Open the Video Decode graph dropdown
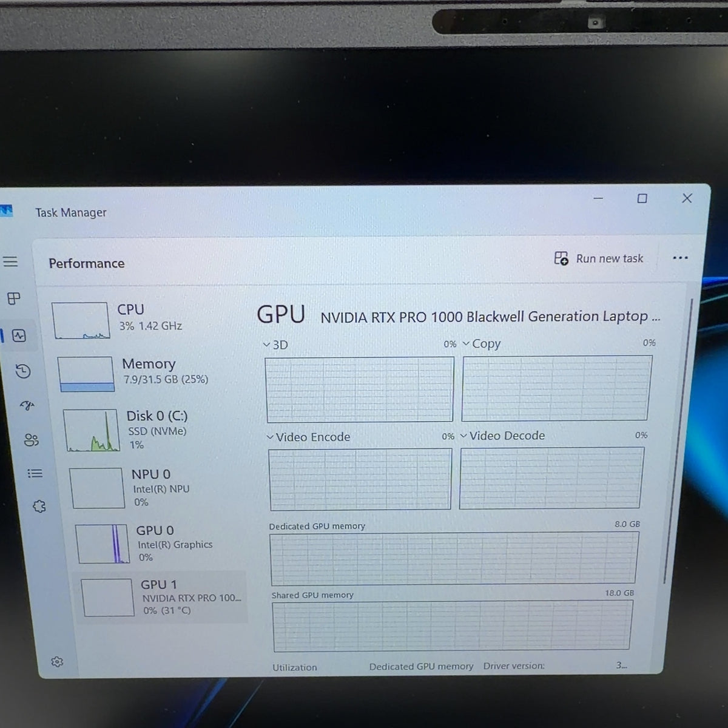728x728 pixels. click(502, 436)
